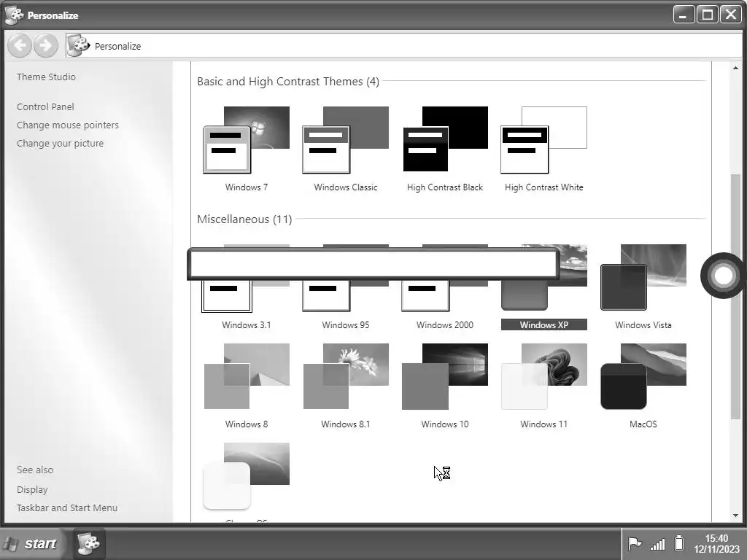This screenshot has height=560, width=747.
Task: Click the Personalize title bar icon
Action: click(15, 15)
